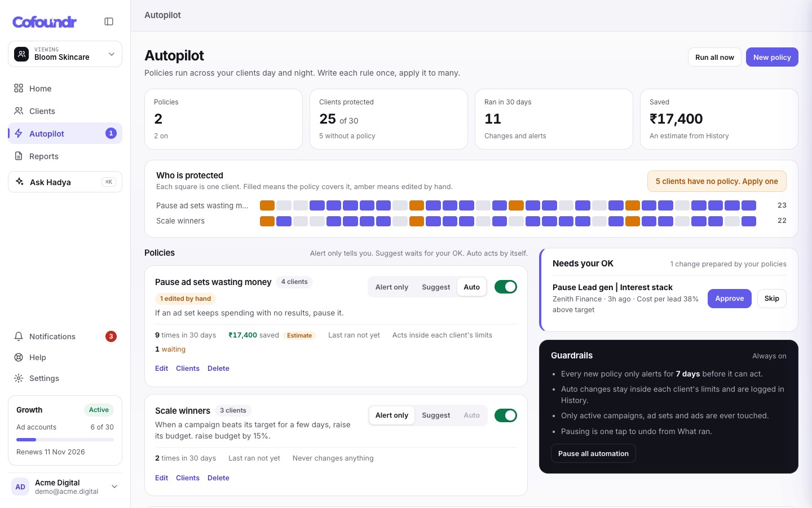812x508 pixels.
Task: Click the 1 waiting status text
Action: click(170, 349)
